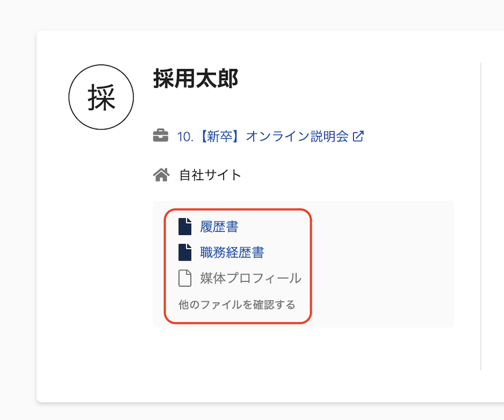
Task: Click the kanji 採 inside the avatar
Action: tap(101, 97)
